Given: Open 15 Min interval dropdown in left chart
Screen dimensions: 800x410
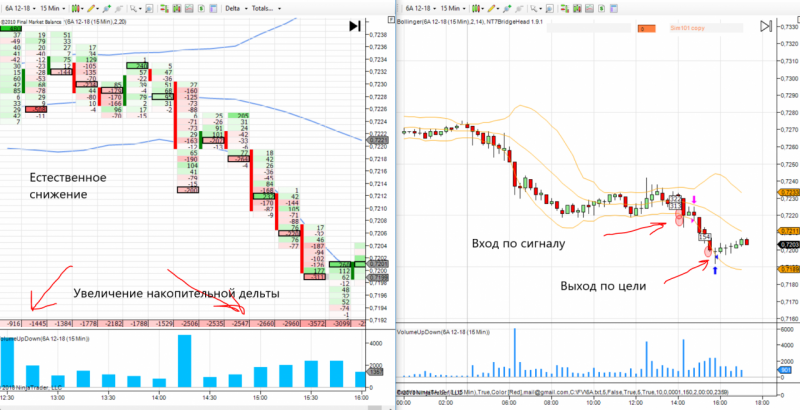Looking at the screenshot, I should [53, 9].
